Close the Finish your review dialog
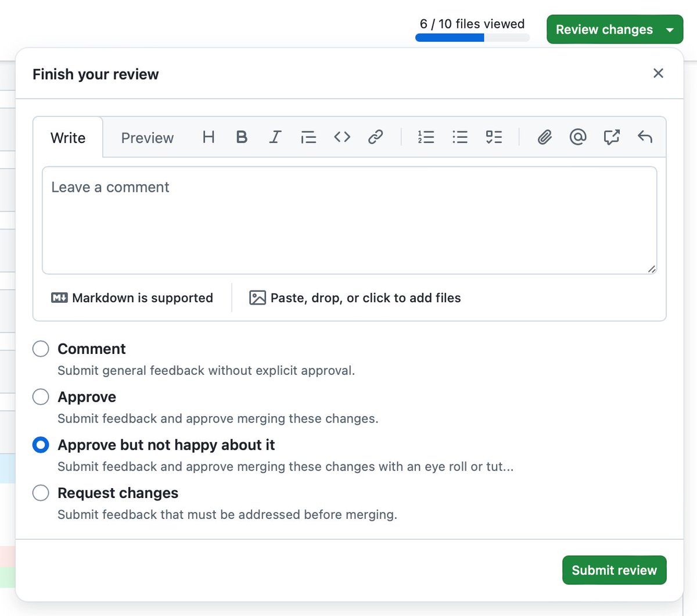Image resolution: width=697 pixels, height=616 pixels. point(658,73)
